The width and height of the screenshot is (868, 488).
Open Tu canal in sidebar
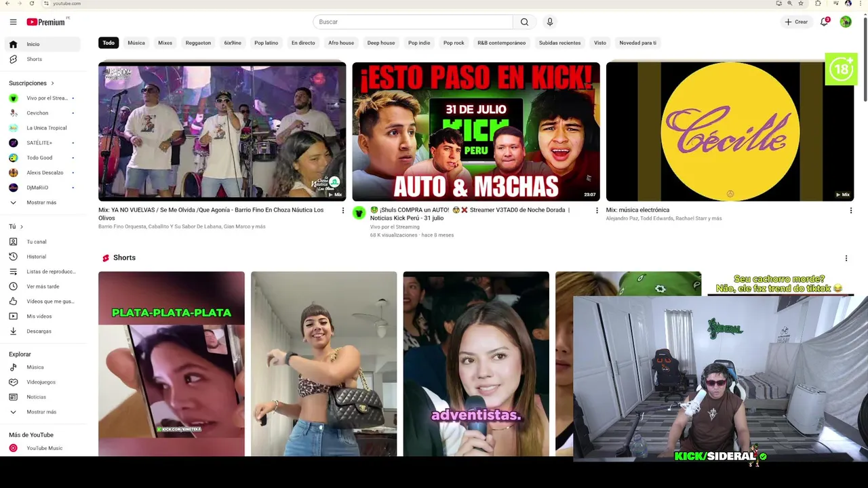click(42, 241)
